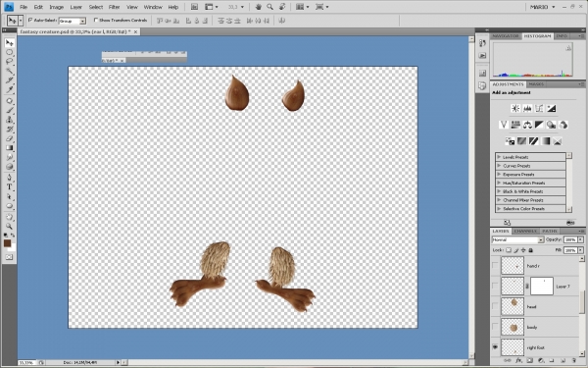Toggle lock all for layer
Image resolution: width=588 pixels, height=368 pixels.
(x=530, y=250)
